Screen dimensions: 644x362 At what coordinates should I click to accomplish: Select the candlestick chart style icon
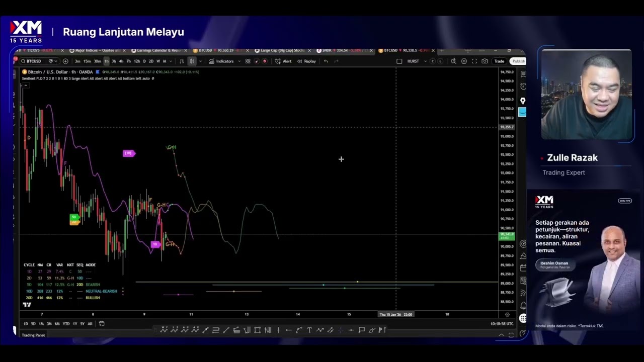pos(192,61)
